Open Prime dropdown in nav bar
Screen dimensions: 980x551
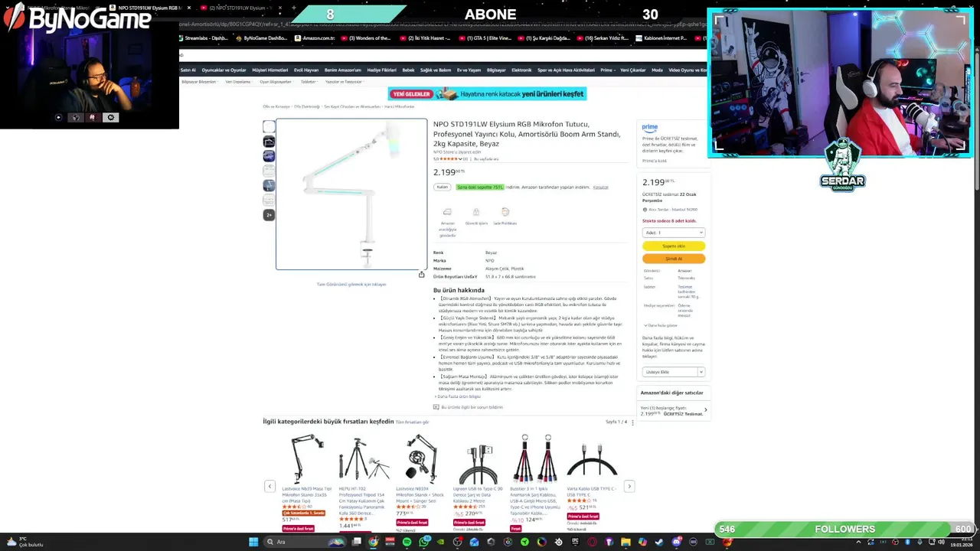point(608,70)
